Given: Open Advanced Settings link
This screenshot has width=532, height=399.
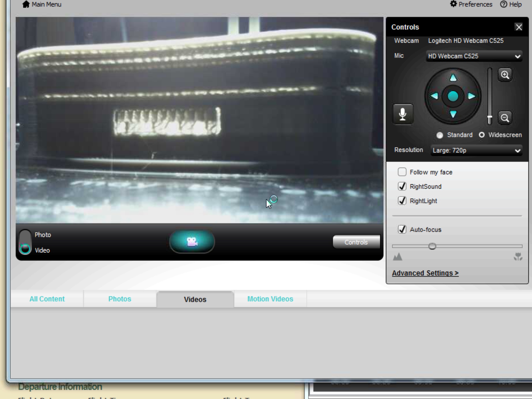Looking at the screenshot, I should [x=425, y=273].
